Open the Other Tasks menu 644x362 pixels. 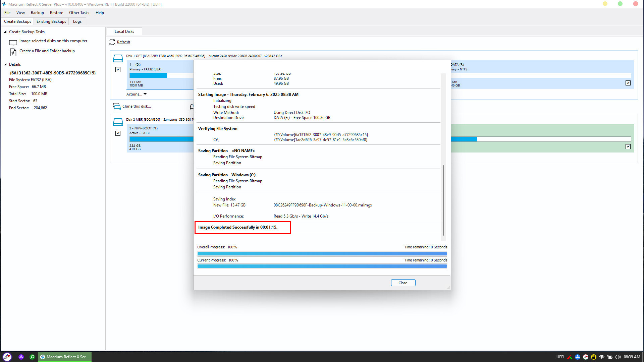pyautogui.click(x=79, y=13)
